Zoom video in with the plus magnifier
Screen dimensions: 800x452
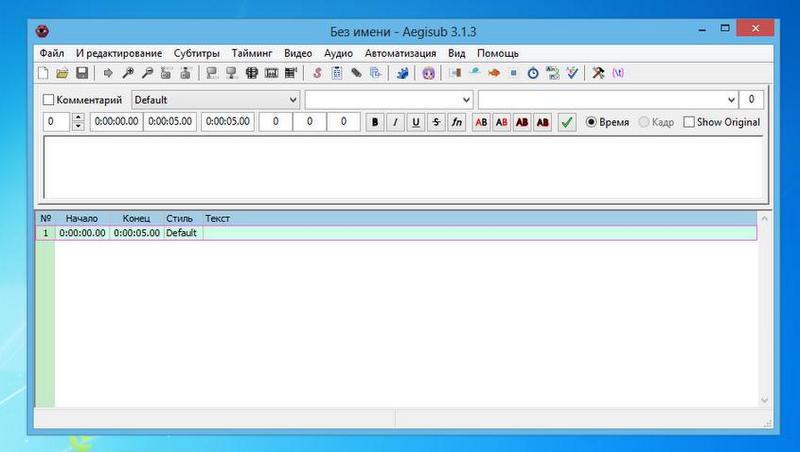[128, 73]
